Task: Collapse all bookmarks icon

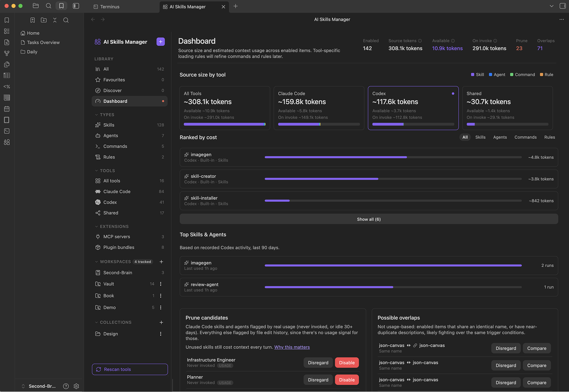Action: click(55, 20)
